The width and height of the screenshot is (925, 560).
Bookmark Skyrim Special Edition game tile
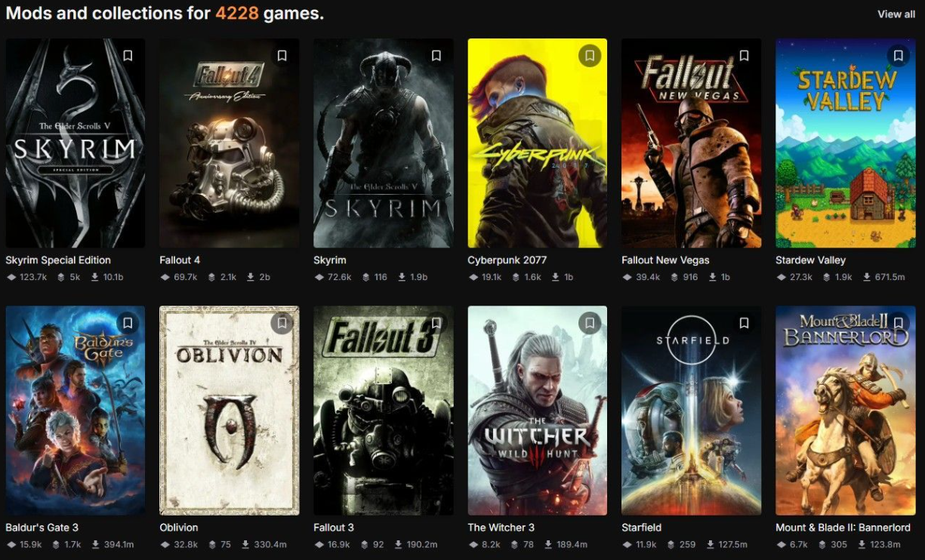coord(128,56)
